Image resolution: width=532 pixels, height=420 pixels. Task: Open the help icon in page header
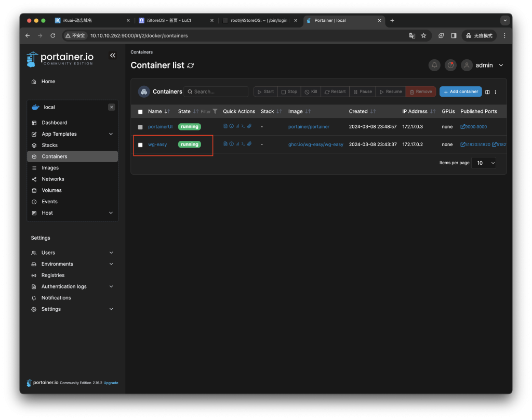tap(450, 65)
